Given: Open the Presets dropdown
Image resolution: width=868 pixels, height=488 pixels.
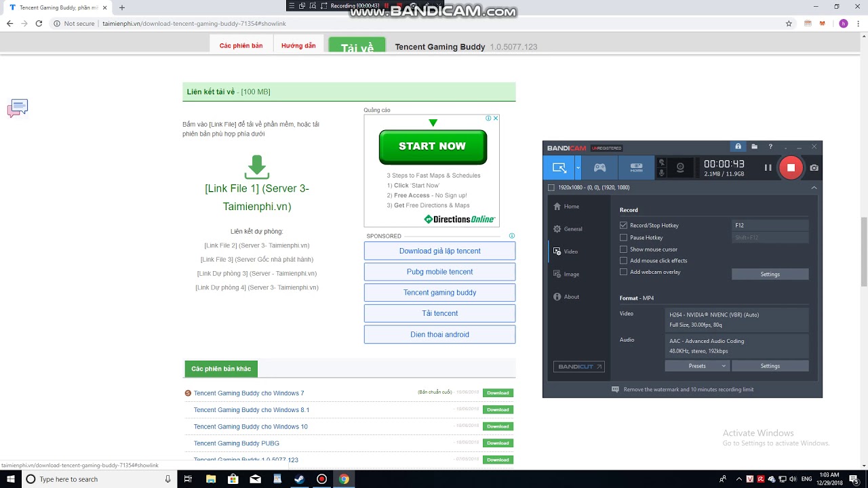Looking at the screenshot, I should [697, 366].
